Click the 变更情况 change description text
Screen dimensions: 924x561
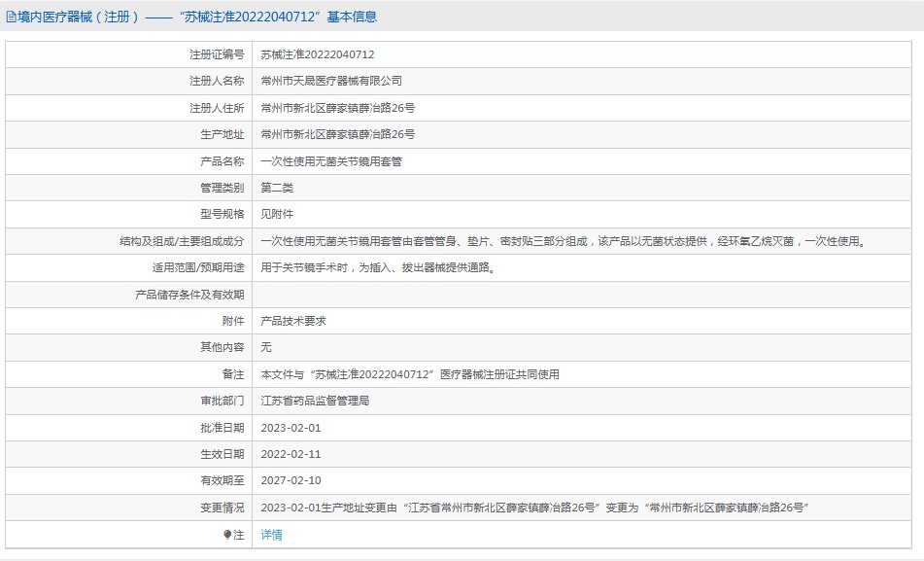tap(534, 508)
